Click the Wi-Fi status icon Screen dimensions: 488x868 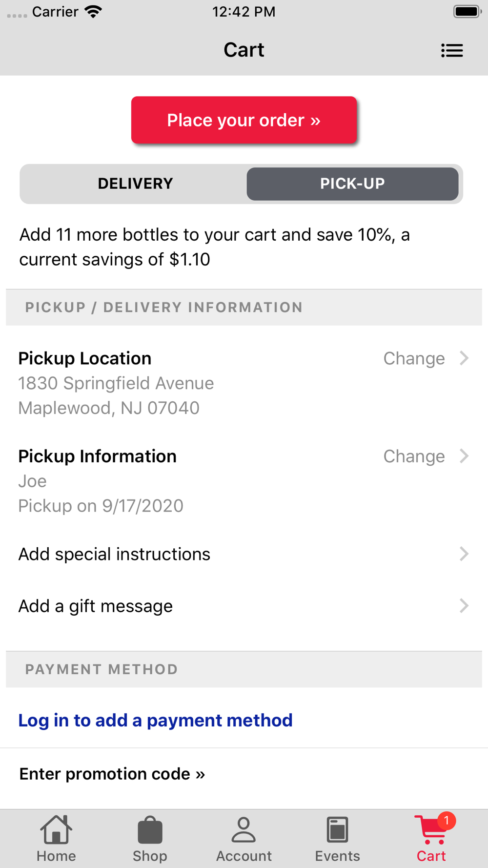[x=93, y=12]
